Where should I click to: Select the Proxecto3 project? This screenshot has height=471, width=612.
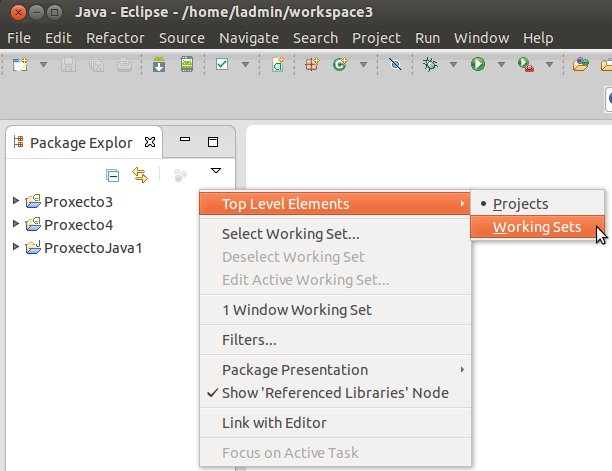(78, 202)
